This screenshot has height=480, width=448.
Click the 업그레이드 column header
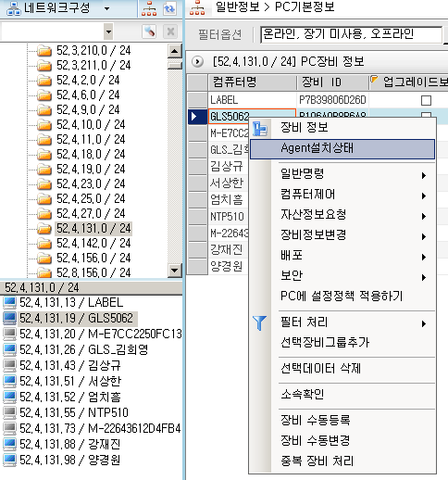point(408,82)
